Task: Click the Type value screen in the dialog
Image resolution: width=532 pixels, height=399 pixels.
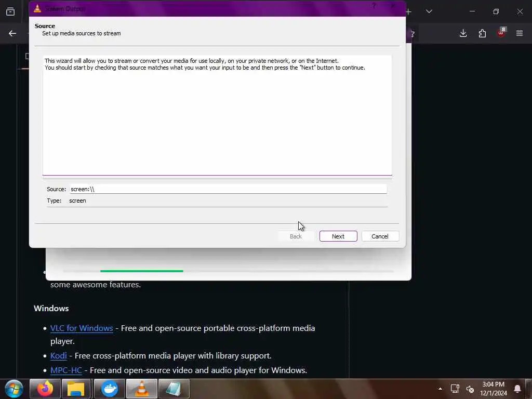Action: pos(77,201)
